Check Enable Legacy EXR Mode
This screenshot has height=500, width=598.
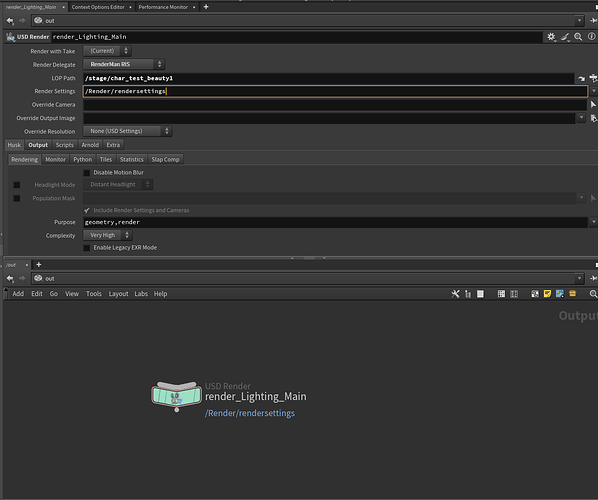(87, 248)
